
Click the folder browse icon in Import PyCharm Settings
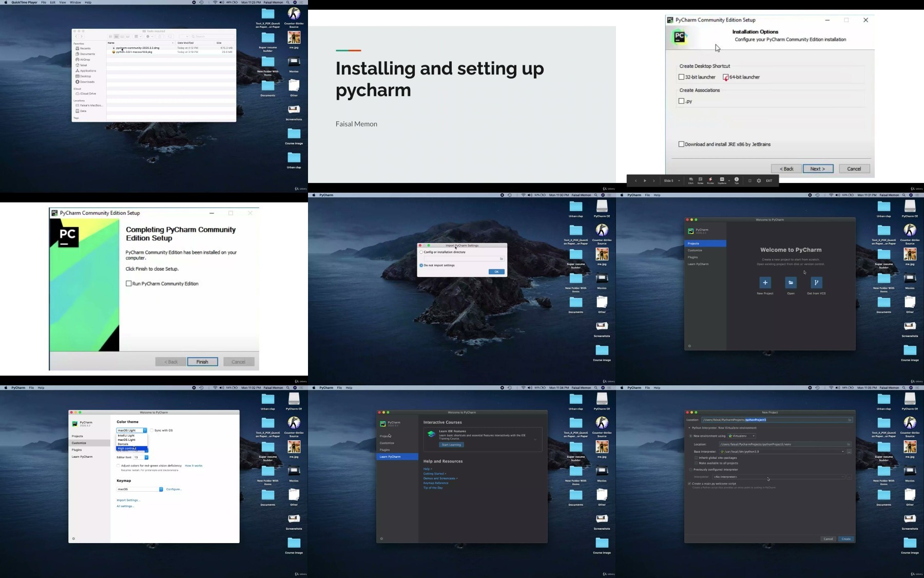(502, 259)
